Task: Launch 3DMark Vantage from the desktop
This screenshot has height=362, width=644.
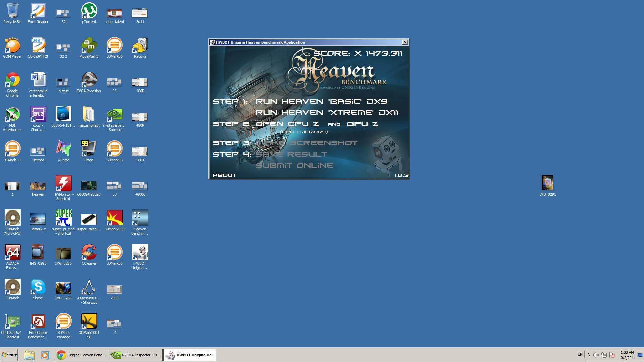Action: [63, 326]
